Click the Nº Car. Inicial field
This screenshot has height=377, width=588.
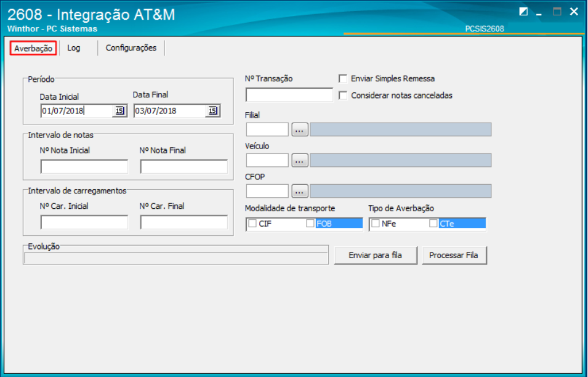click(x=84, y=222)
